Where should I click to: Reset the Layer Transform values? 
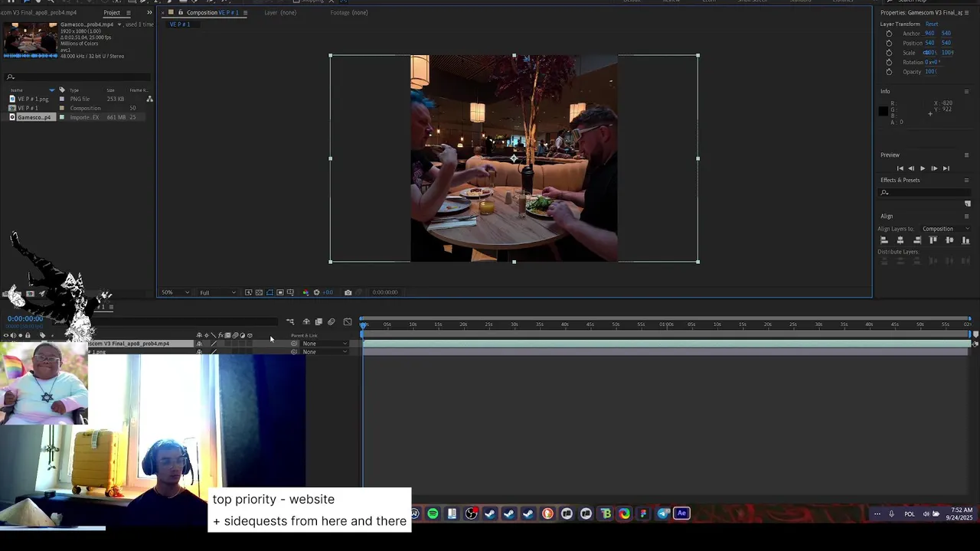[932, 24]
